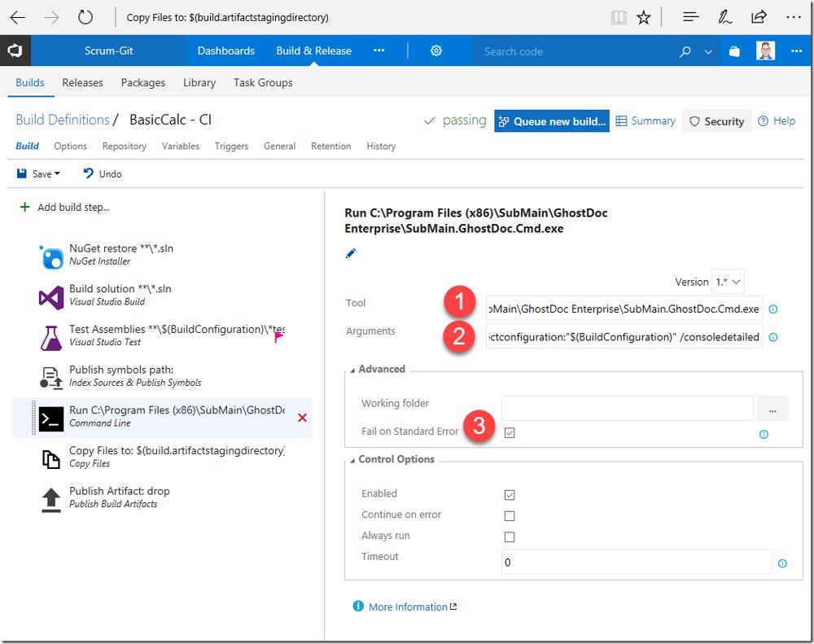This screenshot has height=644, width=814.
Task: Click the Visual Studio Team Services logo
Action: (x=15, y=50)
